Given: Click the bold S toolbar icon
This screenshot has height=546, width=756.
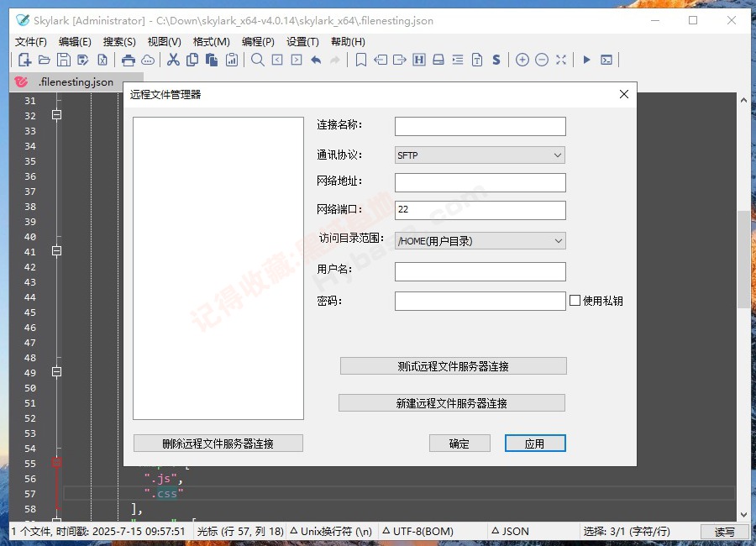Looking at the screenshot, I should (496, 60).
